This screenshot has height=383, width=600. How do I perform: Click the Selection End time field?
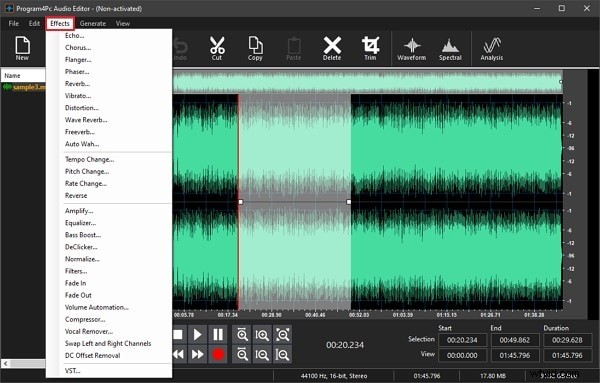point(515,340)
